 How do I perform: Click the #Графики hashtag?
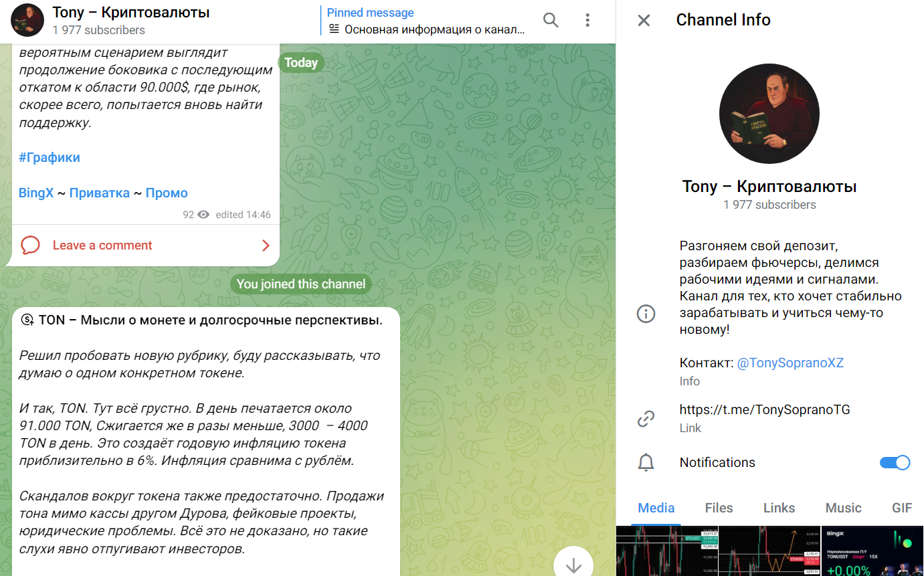[x=49, y=157]
